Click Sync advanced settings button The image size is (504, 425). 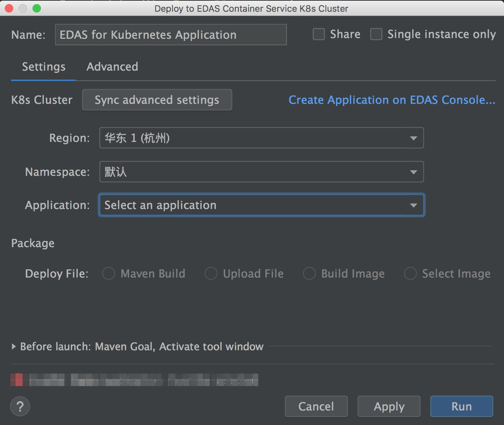coord(157,100)
